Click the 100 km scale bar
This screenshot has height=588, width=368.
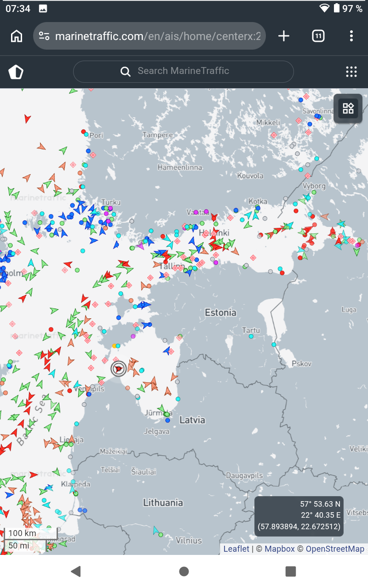point(30,533)
